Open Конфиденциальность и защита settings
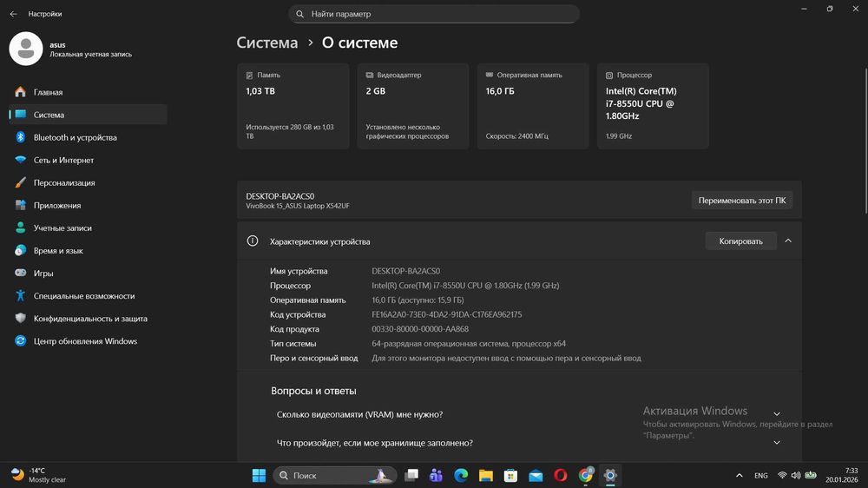Image resolution: width=868 pixels, height=488 pixels. tap(88, 319)
